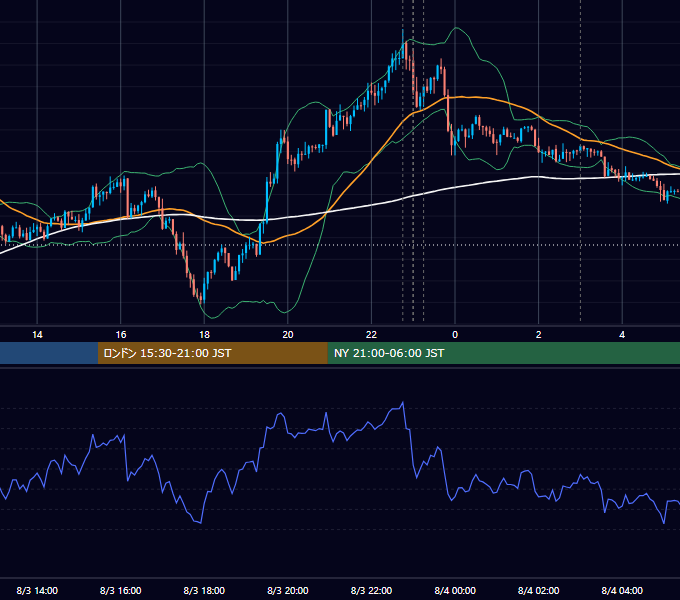
Task: Click the 8/3 16:00 date label
Action: coord(121,590)
